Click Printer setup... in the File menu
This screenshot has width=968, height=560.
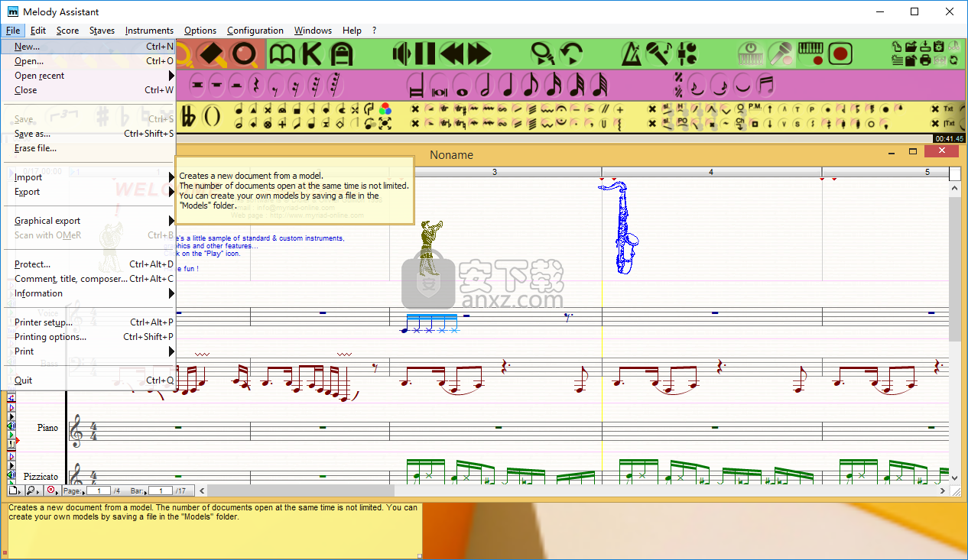click(89, 322)
